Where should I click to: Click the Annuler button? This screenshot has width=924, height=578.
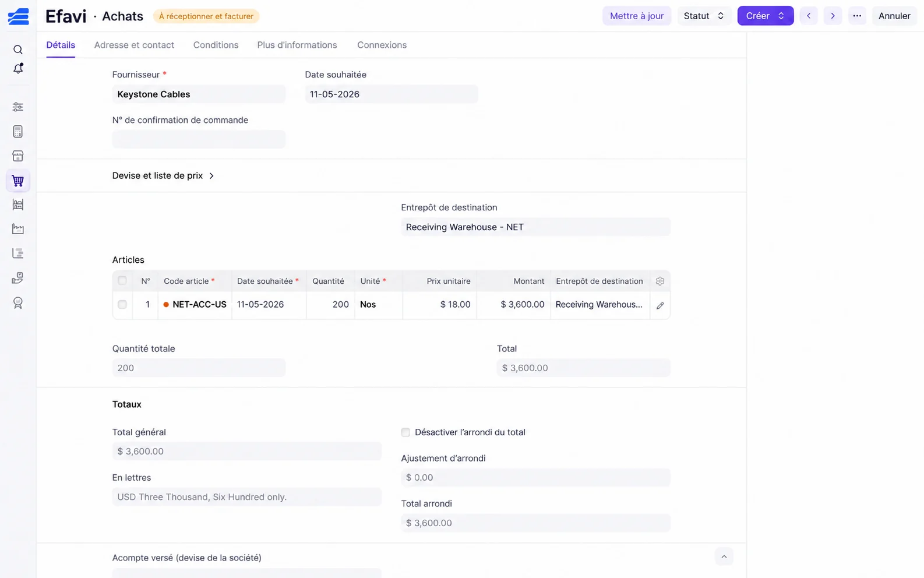(894, 16)
